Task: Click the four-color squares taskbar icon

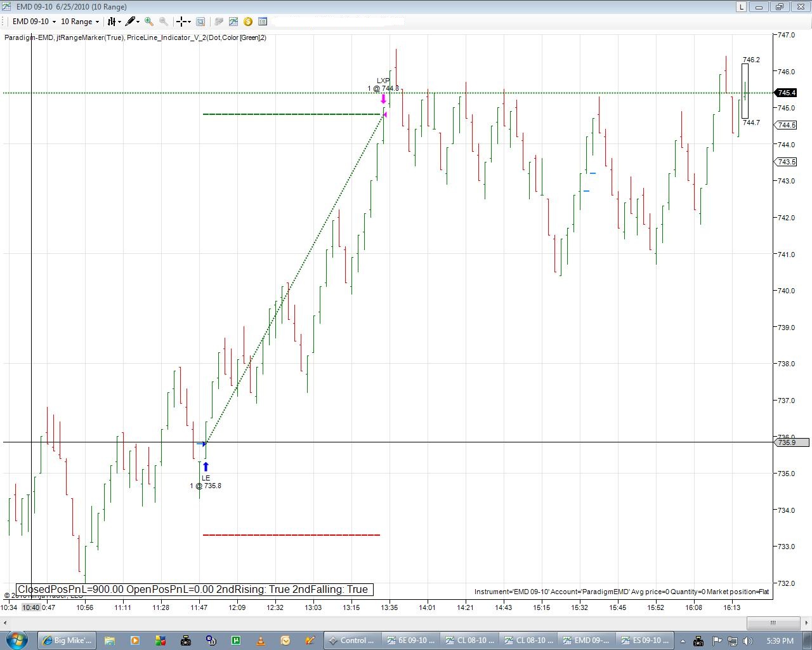Action: coord(160,640)
